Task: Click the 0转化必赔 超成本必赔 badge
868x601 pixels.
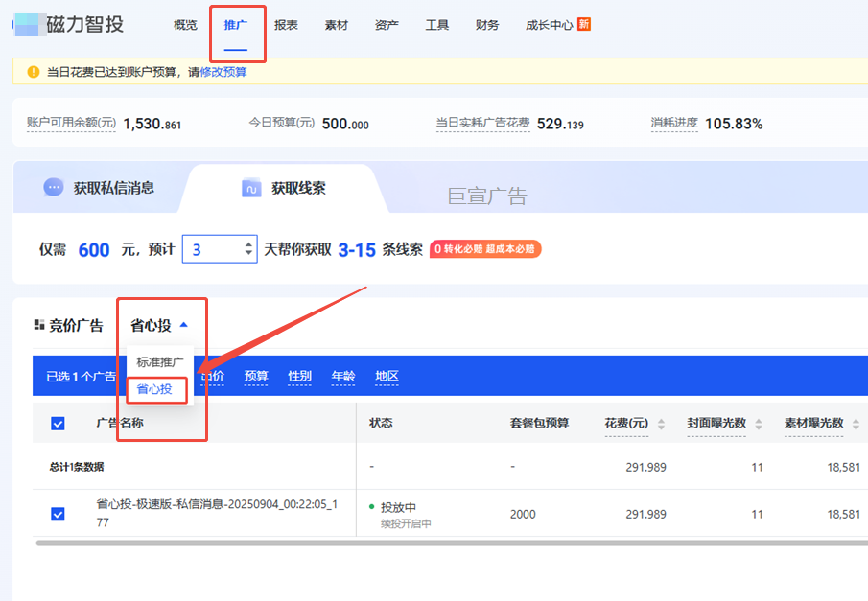Action: coord(486,249)
